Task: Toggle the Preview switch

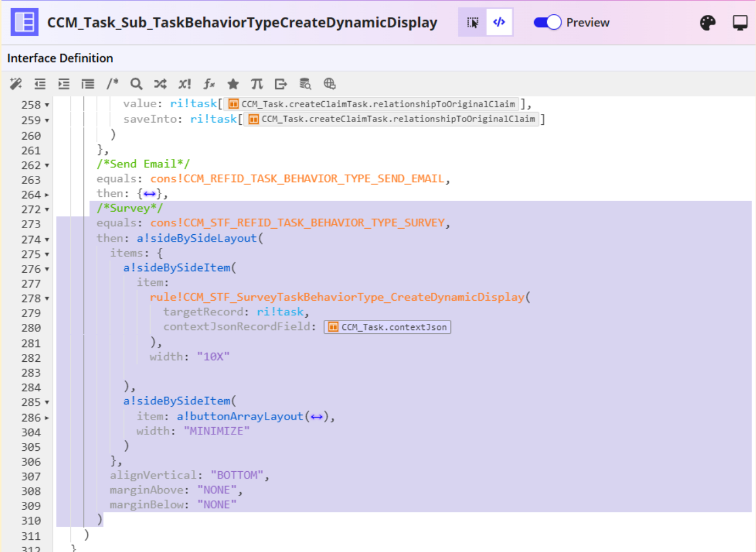Action: point(547,22)
